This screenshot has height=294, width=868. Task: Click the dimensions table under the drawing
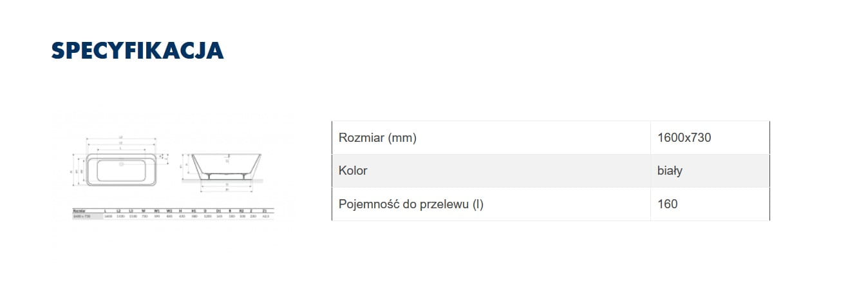point(172,214)
